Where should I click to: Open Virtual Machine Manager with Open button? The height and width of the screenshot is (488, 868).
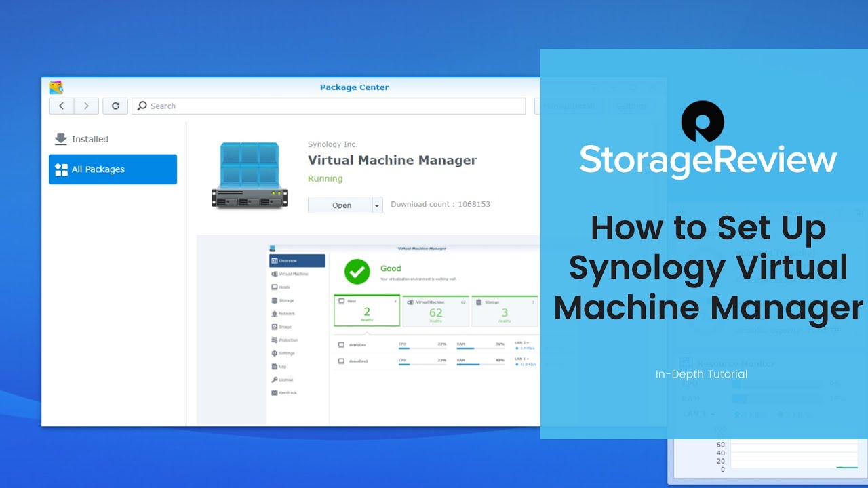pyautogui.click(x=340, y=205)
